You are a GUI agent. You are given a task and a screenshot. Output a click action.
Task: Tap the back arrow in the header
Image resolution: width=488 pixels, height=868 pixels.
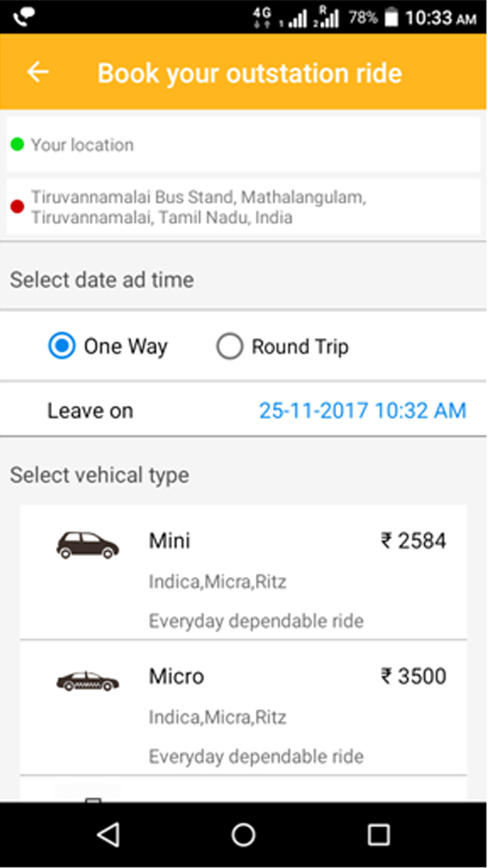point(38,72)
